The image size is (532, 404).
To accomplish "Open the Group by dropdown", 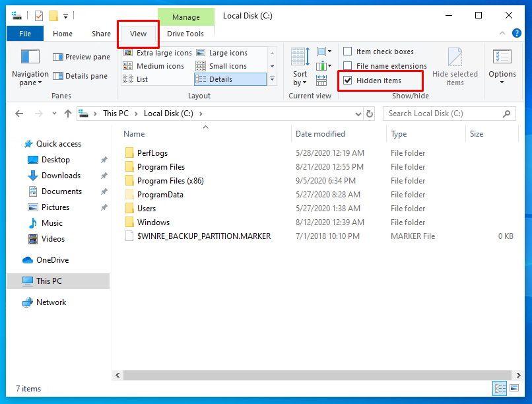I will 324,51.
